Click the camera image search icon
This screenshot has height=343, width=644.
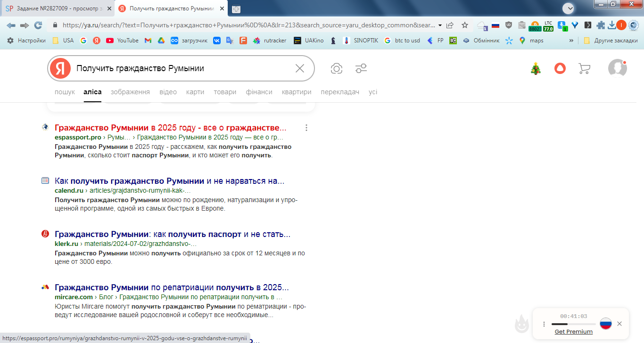tap(336, 69)
